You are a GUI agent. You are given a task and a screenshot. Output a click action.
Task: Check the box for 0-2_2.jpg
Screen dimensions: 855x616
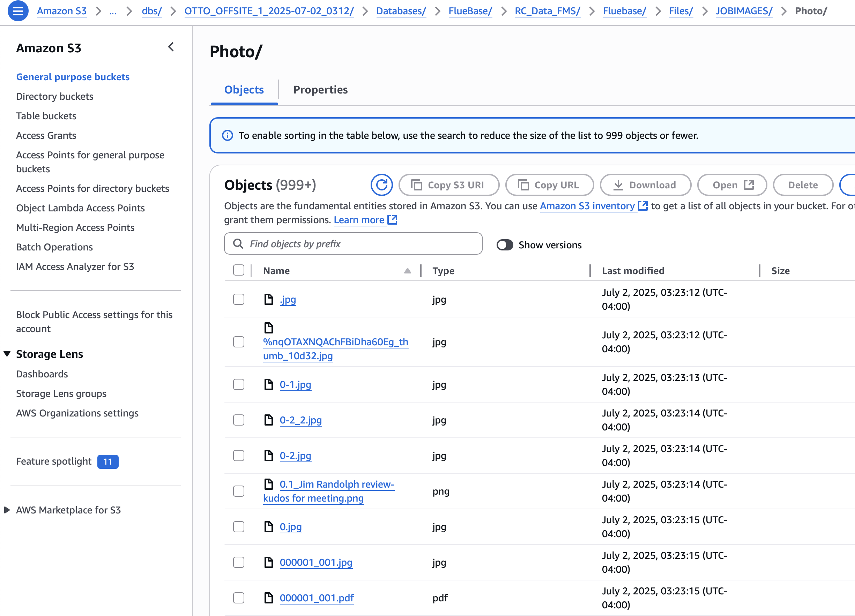coord(239,420)
